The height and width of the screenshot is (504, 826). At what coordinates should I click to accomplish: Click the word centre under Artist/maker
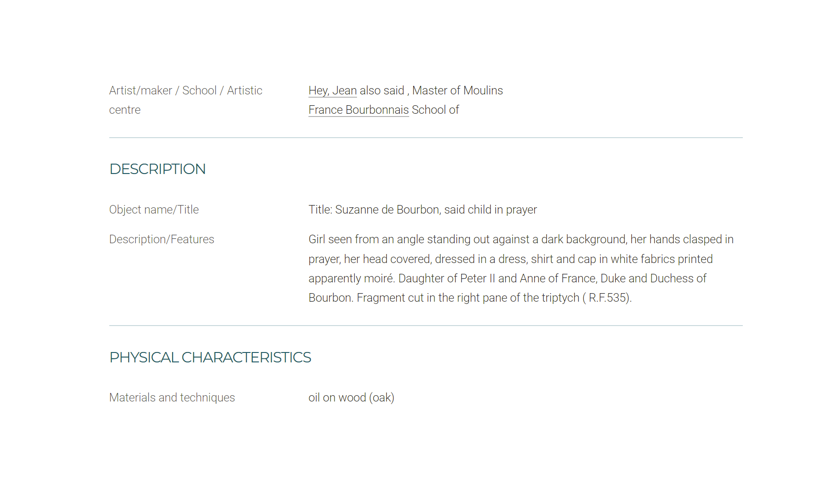(x=125, y=110)
